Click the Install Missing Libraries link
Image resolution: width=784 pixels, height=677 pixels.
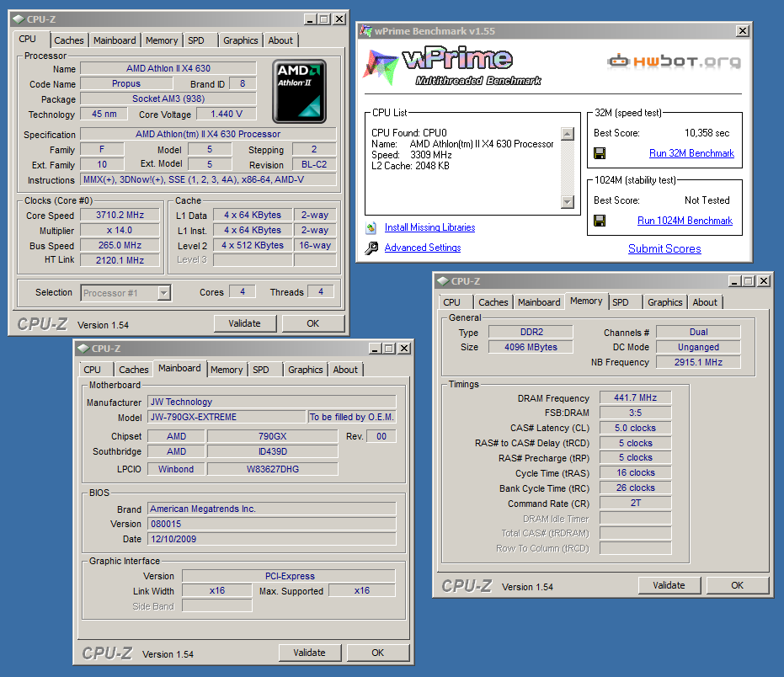pyautogui.click(x=430, y=227)
